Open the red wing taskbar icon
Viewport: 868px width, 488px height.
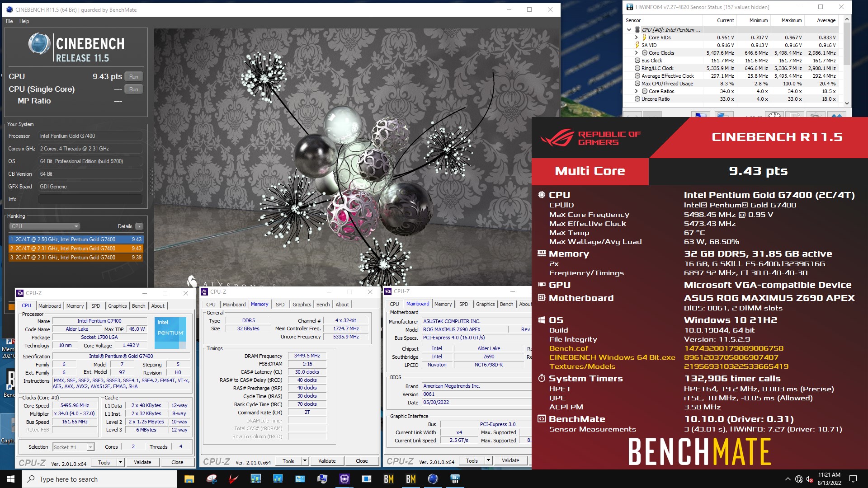pyautogui.click(x=233, y=479)
